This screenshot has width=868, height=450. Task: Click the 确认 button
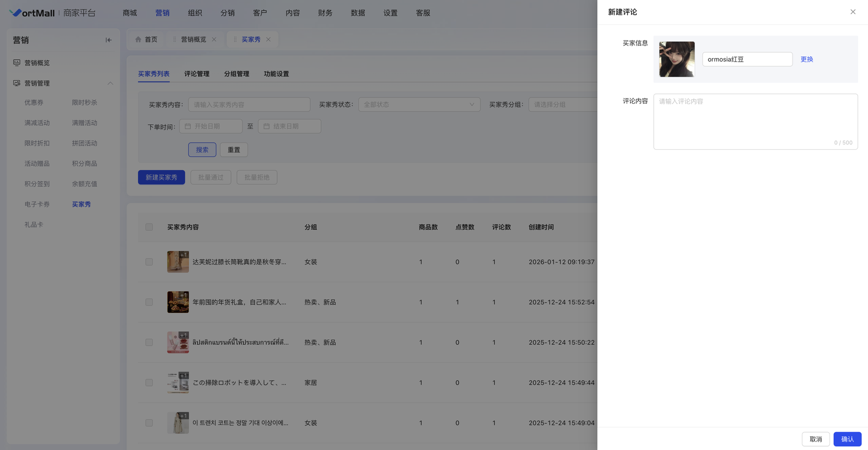point(847,439)
